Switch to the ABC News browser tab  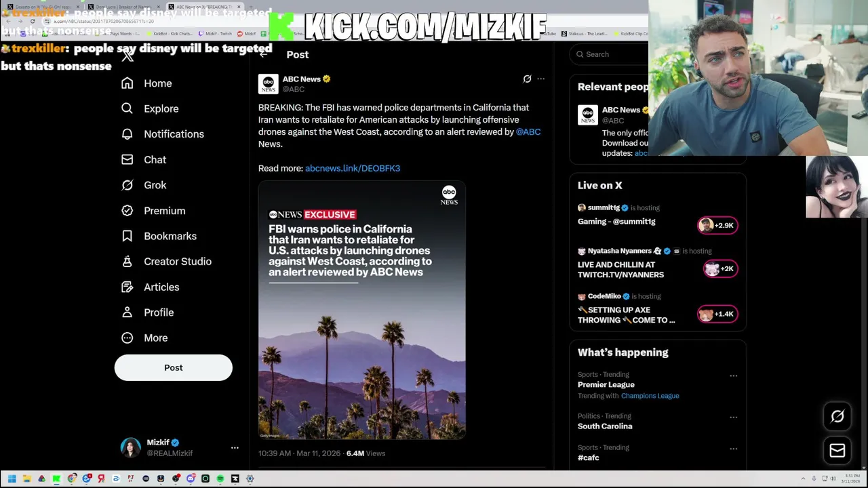pyautogui.click(x=203, y=7)
